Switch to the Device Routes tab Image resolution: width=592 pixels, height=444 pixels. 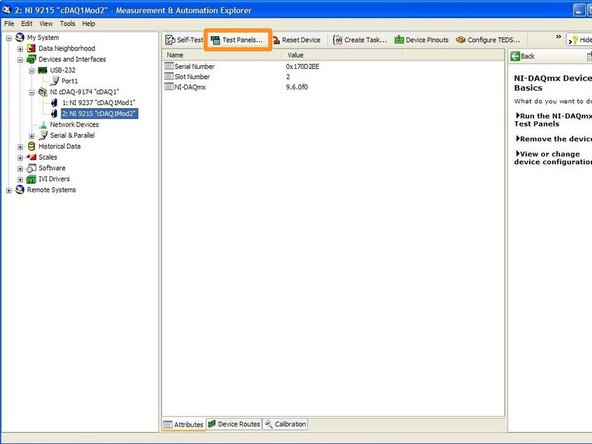(234, 424)
